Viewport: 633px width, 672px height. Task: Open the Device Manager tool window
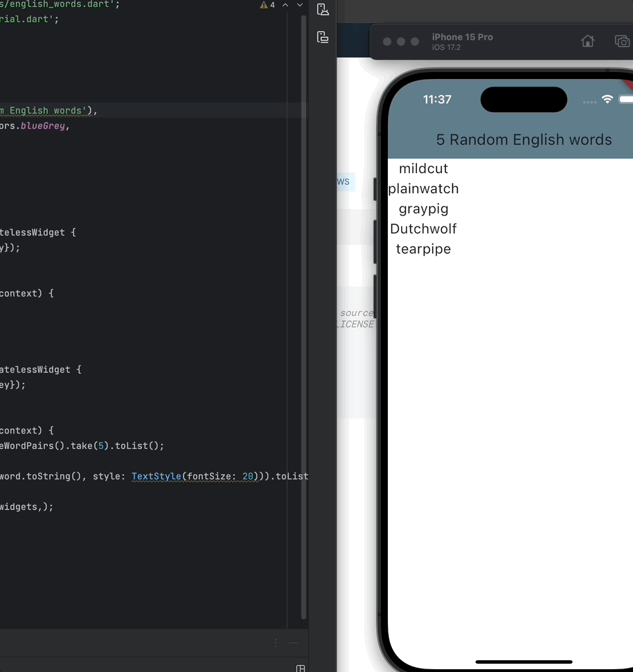coord(322,10)
